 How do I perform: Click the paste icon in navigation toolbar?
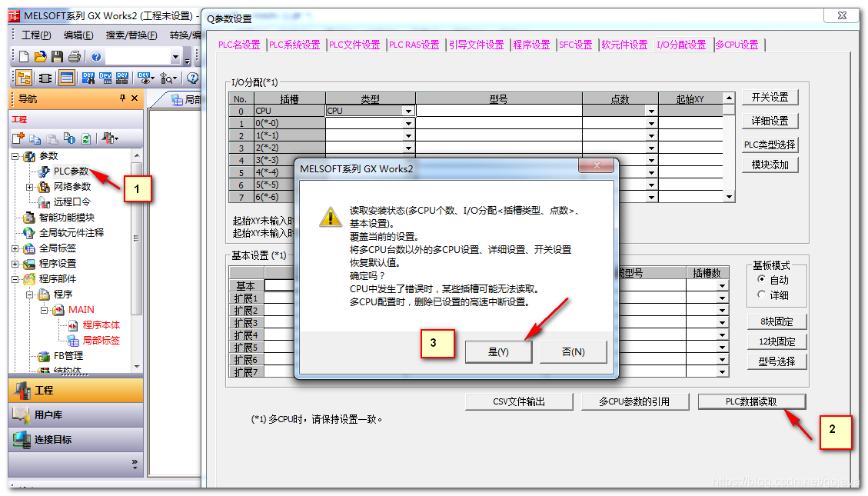tap(52, 138)
